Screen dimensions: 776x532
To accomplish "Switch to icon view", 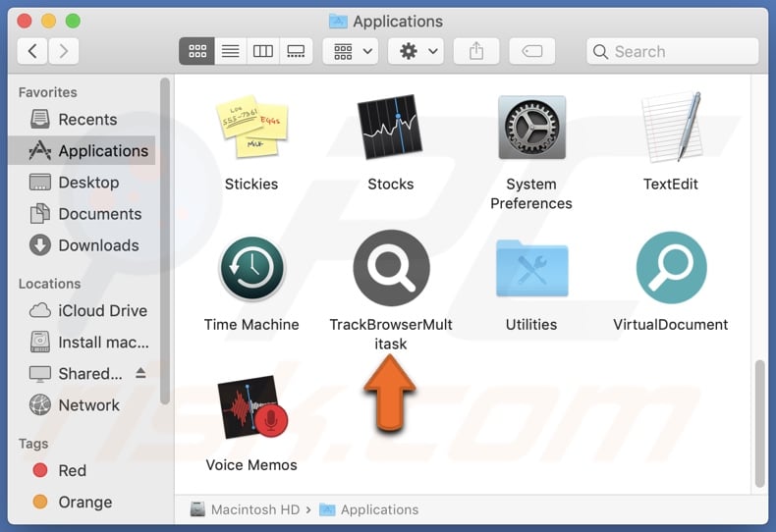I will pyautogui.click(x=197, y=51).
